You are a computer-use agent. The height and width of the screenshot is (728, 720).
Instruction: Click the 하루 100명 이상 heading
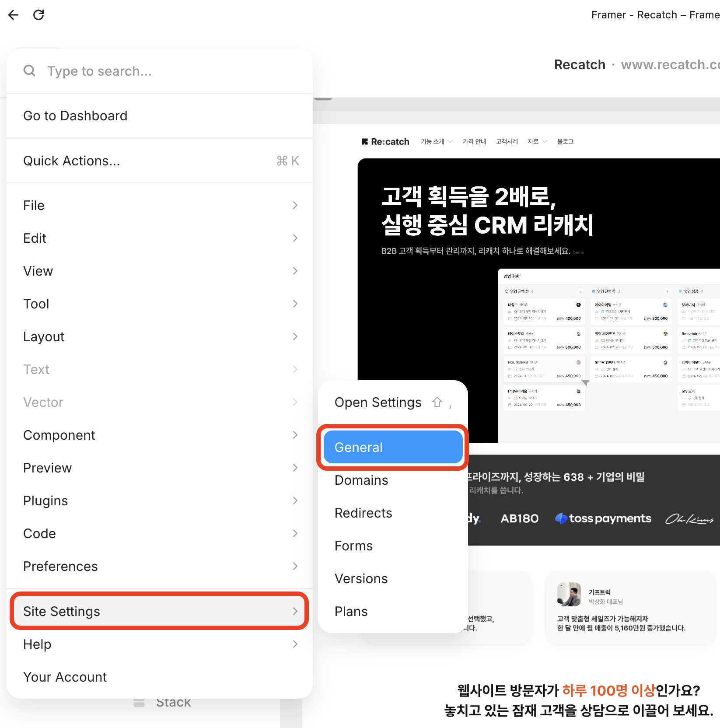coord(608,691)
